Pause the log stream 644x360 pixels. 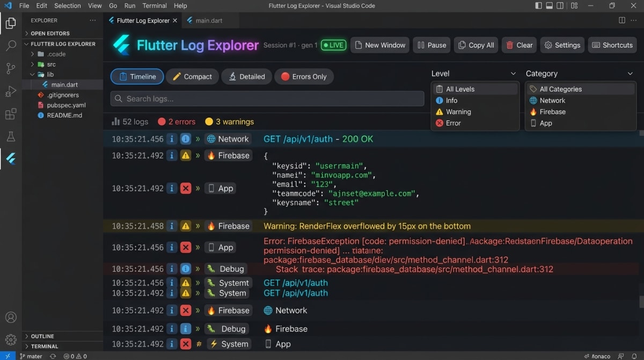tap(432, 45)
